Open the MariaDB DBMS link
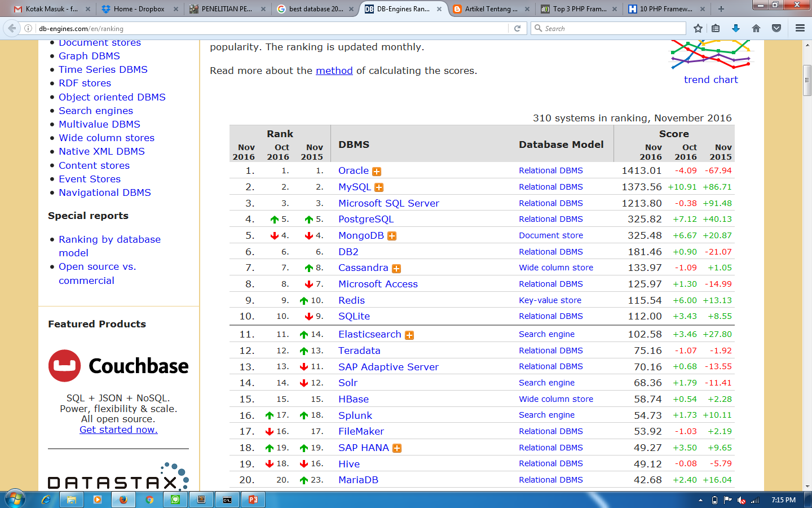This screenshot has width=812, height=508. (x=358, y=480)
